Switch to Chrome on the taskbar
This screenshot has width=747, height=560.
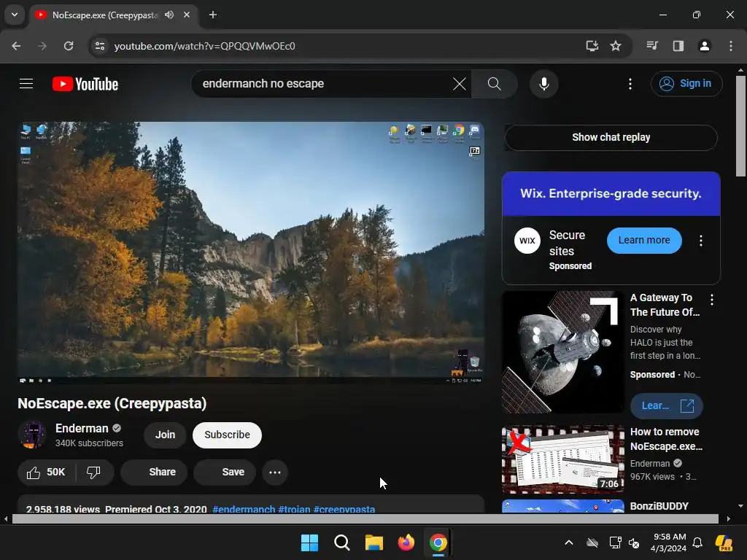click(x=438, y=542)
